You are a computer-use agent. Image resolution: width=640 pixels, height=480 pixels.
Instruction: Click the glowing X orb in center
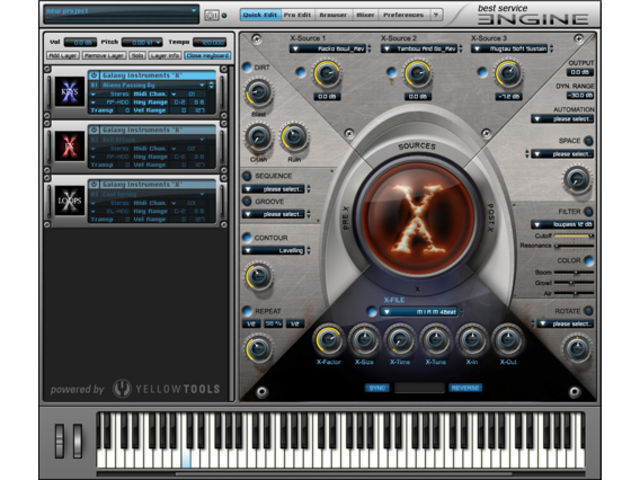click(417, 219)
